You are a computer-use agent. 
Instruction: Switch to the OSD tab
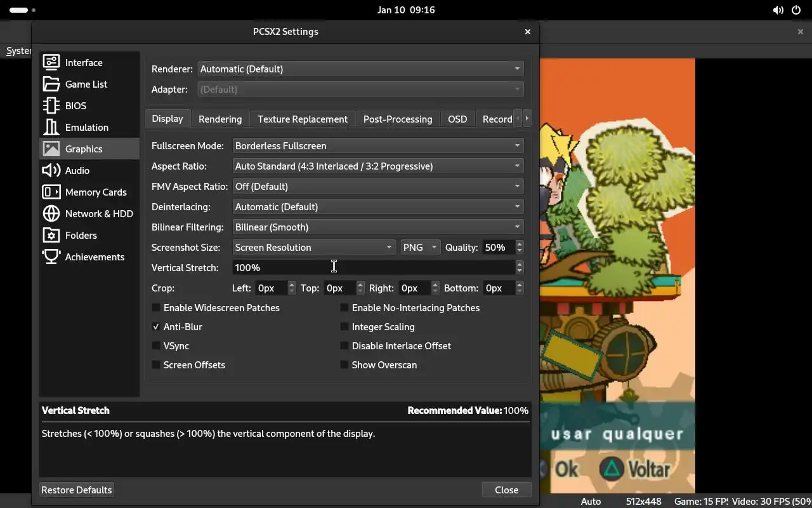[457, 119]
